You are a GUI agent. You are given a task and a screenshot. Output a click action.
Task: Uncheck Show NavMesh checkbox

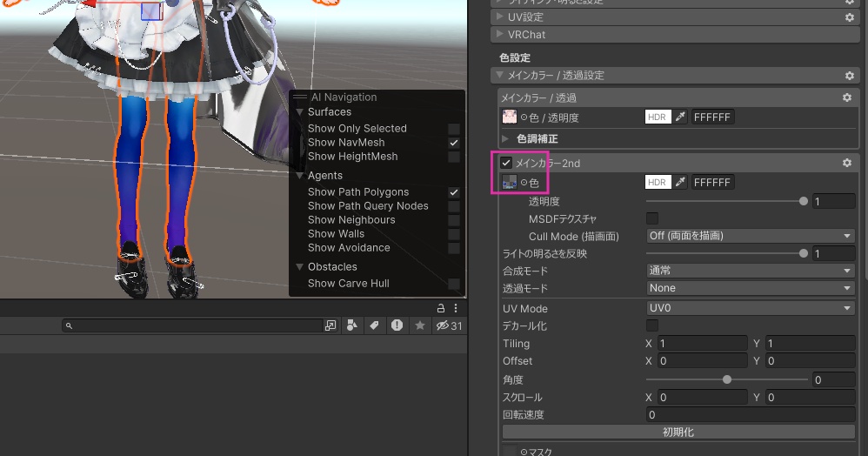click(x=454, y=143)
